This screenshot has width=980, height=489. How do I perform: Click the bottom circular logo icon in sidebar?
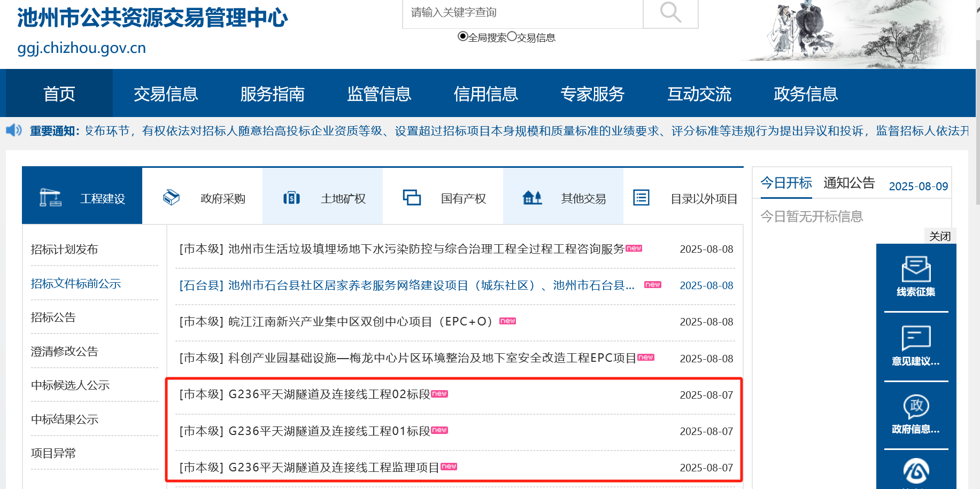pyautogui.click(x=916, y=471)
